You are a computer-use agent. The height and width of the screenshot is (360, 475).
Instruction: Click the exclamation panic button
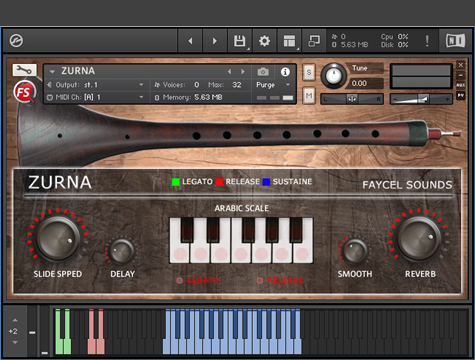427,41
